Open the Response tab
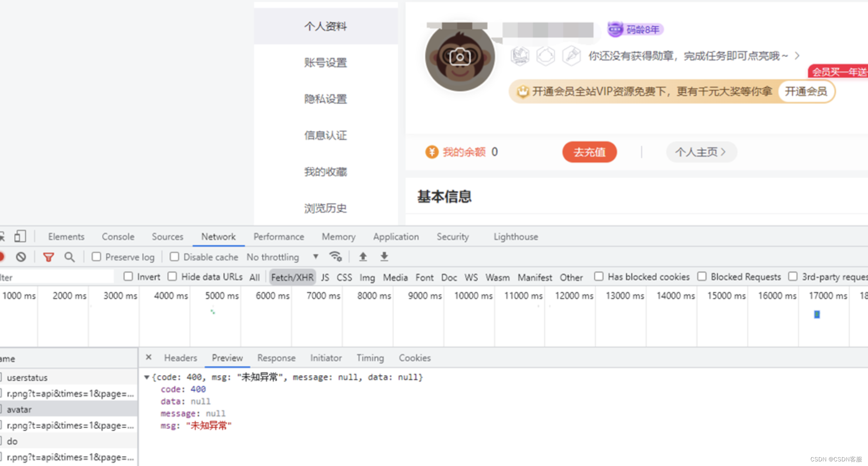This screenshot has height=466, width=868. point(276,358)
